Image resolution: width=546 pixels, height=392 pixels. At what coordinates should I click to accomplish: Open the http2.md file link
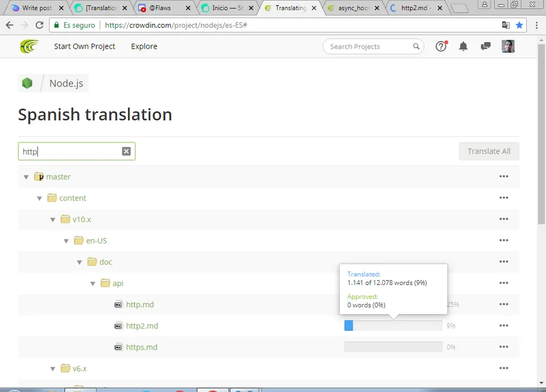click(x=142, y=326)
